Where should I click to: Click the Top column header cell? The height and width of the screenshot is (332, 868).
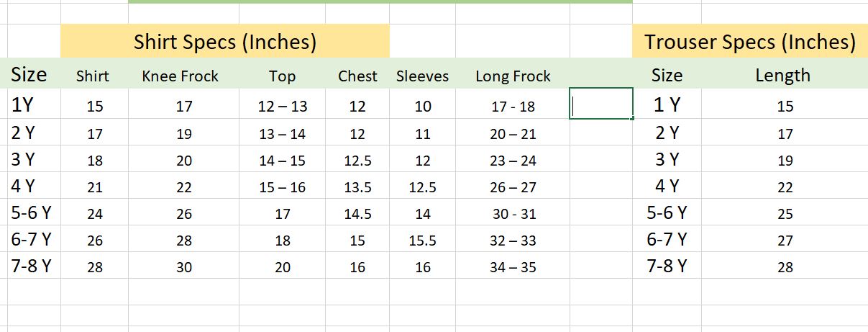283,76
